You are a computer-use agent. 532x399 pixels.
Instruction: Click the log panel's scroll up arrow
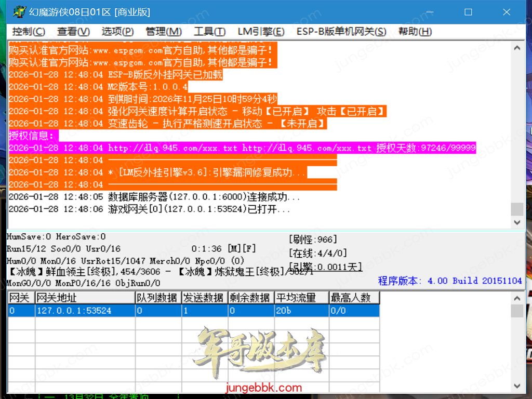tap(517, 48)
